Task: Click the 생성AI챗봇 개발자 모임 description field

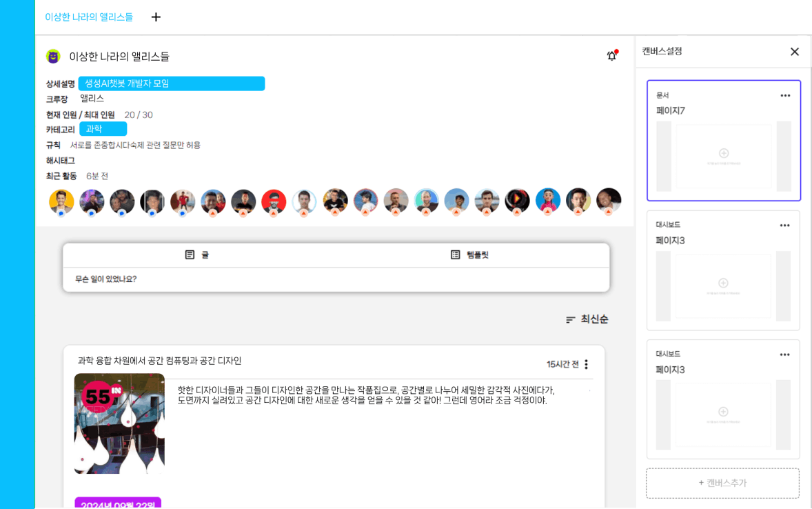Action: [x=171, y=83]
